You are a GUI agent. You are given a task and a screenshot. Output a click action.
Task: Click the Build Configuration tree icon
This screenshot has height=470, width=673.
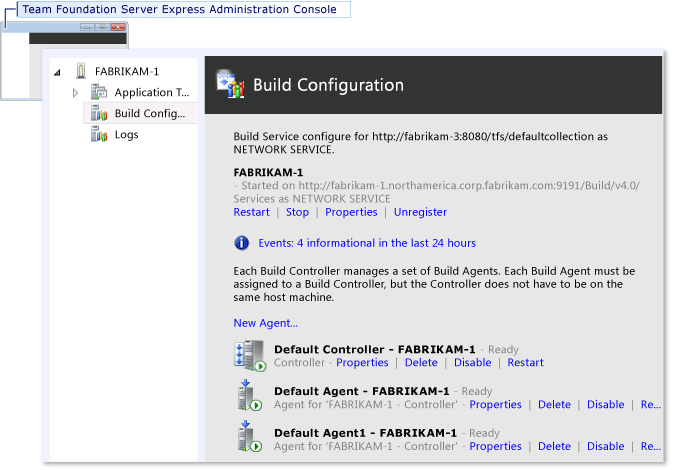click(99, 113)
